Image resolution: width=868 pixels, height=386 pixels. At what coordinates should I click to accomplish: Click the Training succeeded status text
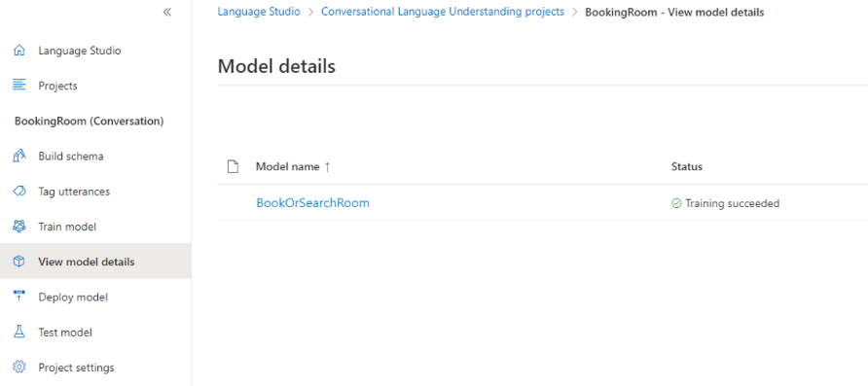pos(733,203)
